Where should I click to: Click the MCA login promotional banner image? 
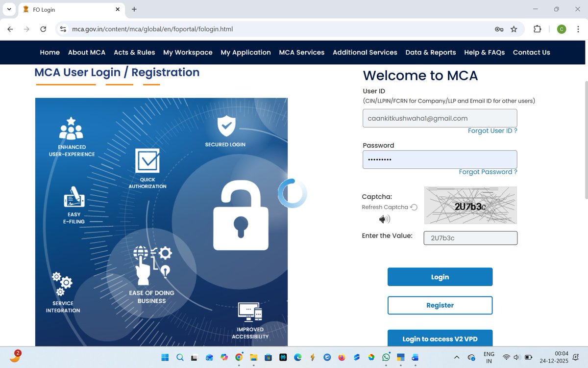click(x=161, y=222)
